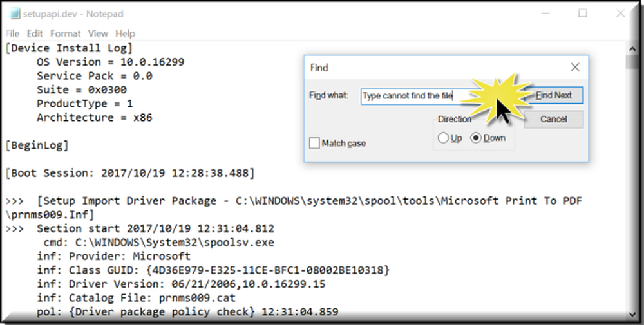The height and width of the screenshot is (325, 644).
Task: Select the Up direction radio button
Action: [443, 138]
